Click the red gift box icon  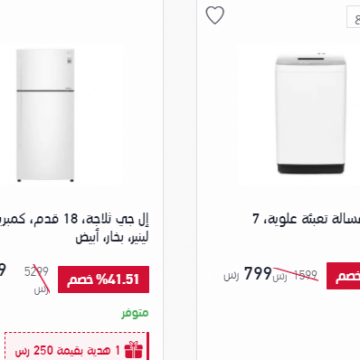pos(134,350)
